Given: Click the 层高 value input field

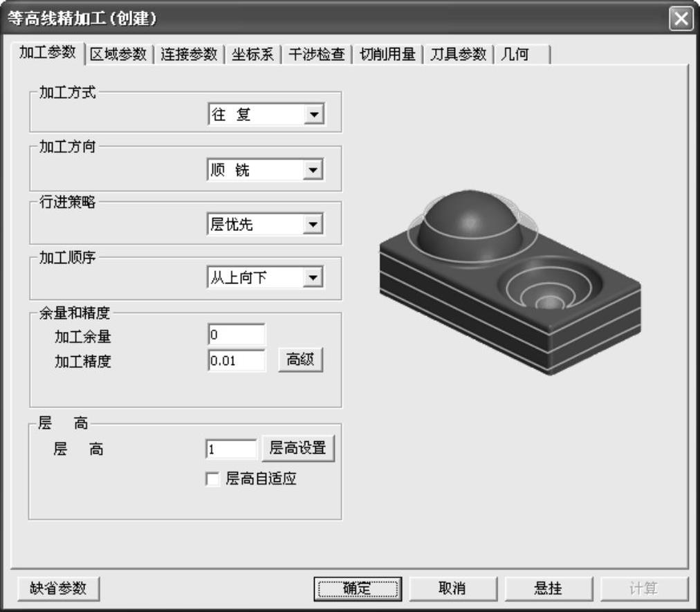Looking at the screenshot, I should coord(231,449).
